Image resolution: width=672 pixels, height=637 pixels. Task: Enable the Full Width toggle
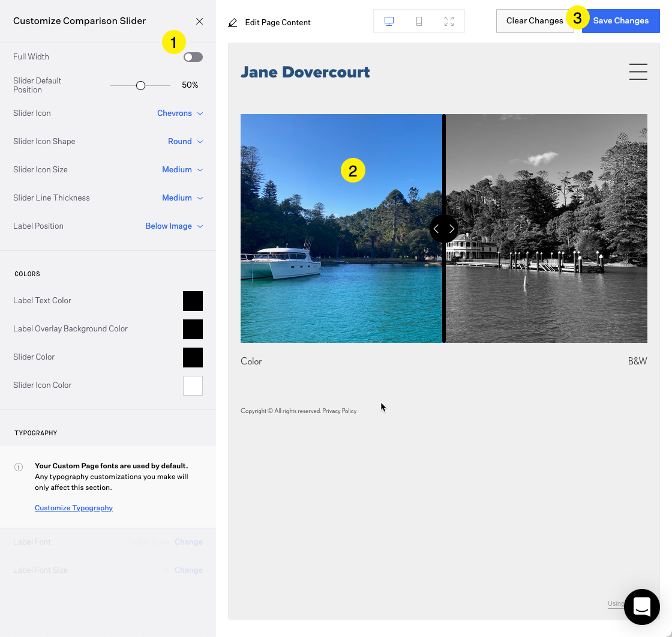point(193,56)
